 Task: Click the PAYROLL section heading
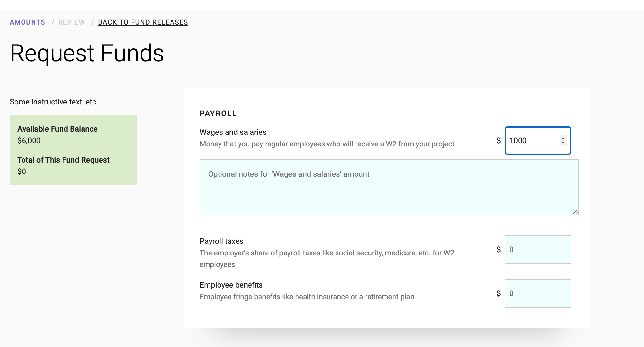pos(218,114)
